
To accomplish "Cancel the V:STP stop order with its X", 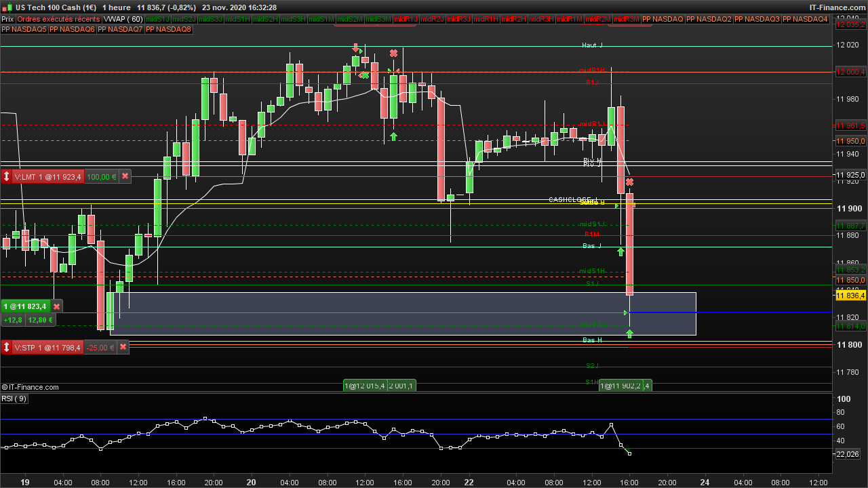I will coord(123,347).
